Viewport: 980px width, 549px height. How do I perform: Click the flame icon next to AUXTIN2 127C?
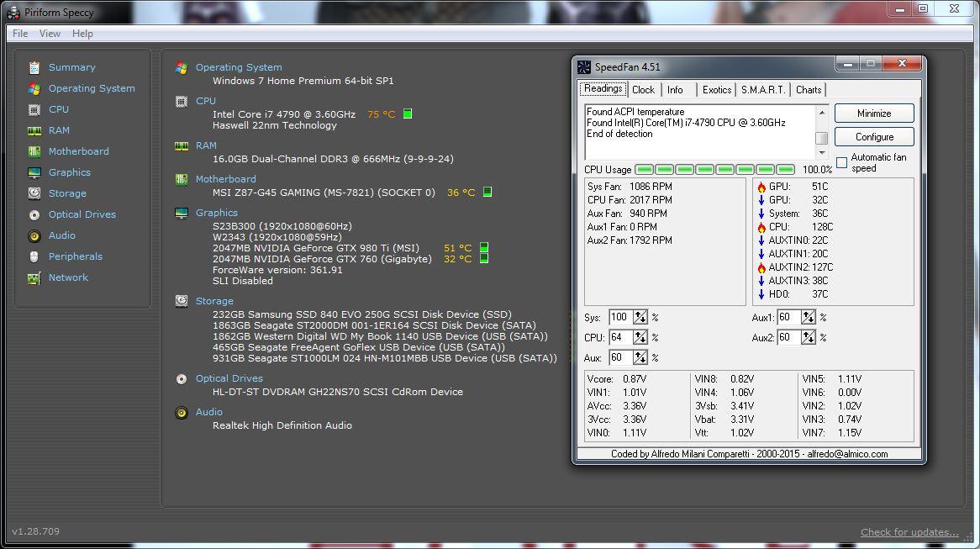point(761,267)
